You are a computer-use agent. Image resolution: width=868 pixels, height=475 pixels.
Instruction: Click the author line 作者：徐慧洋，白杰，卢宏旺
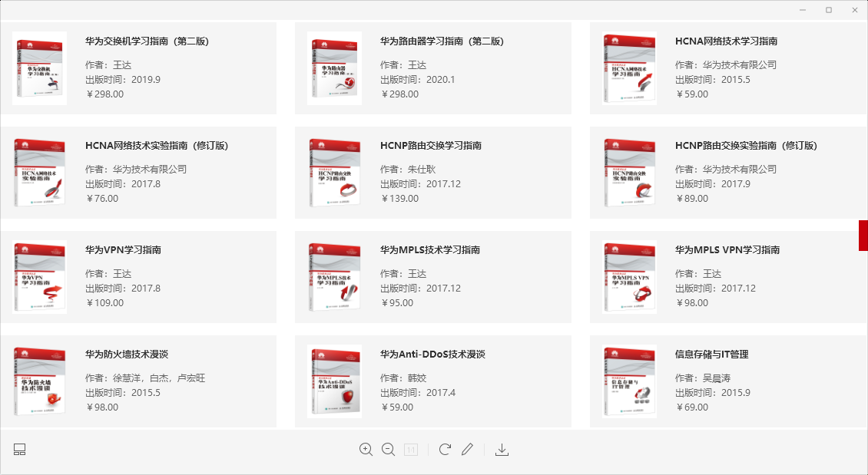point(145,378)
